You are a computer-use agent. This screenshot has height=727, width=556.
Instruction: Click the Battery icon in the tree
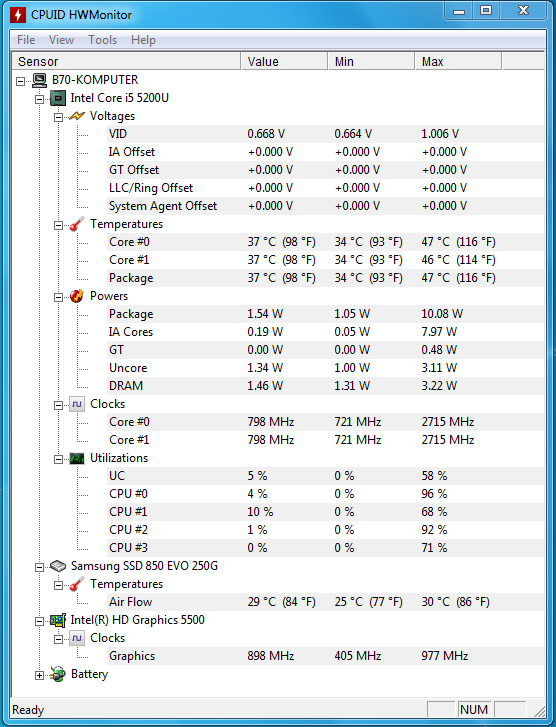click(x=58, y=674)
